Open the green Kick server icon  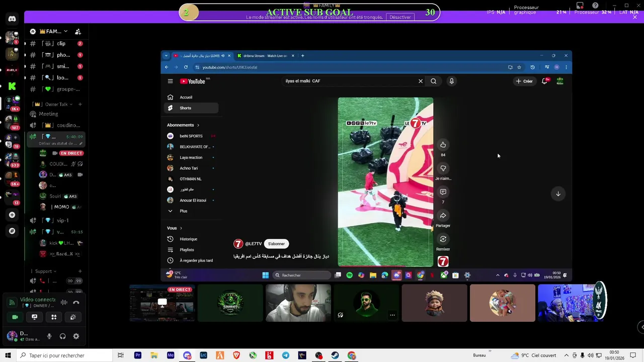(x=12, y=86)
